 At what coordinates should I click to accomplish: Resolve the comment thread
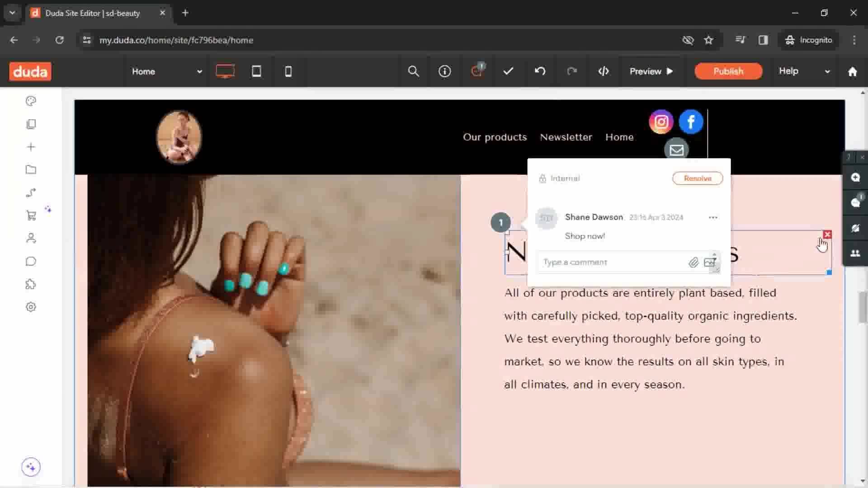[x=697, y=178]
